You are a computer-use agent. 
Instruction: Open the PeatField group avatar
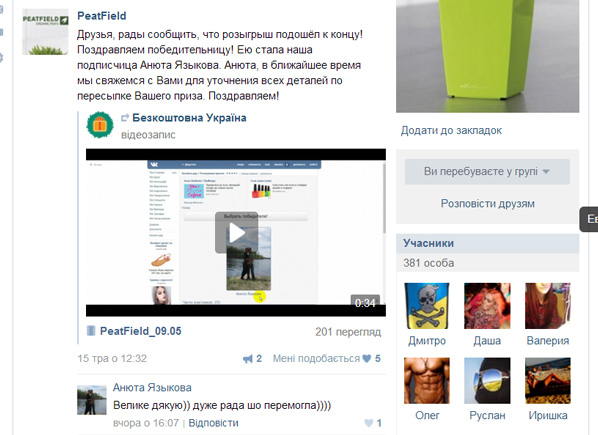(x=45, y=32)
